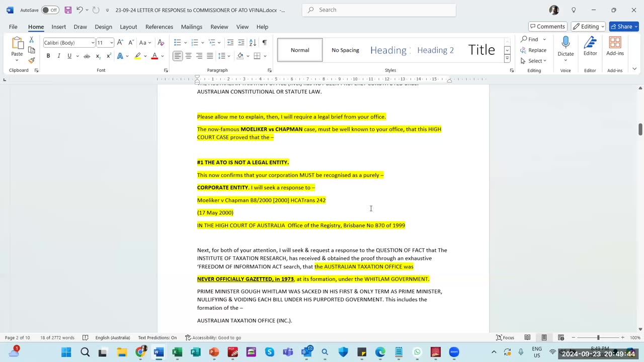644x362 pixels.
Task: Increase font size with the grow font icon
Action: pos(120,43)
